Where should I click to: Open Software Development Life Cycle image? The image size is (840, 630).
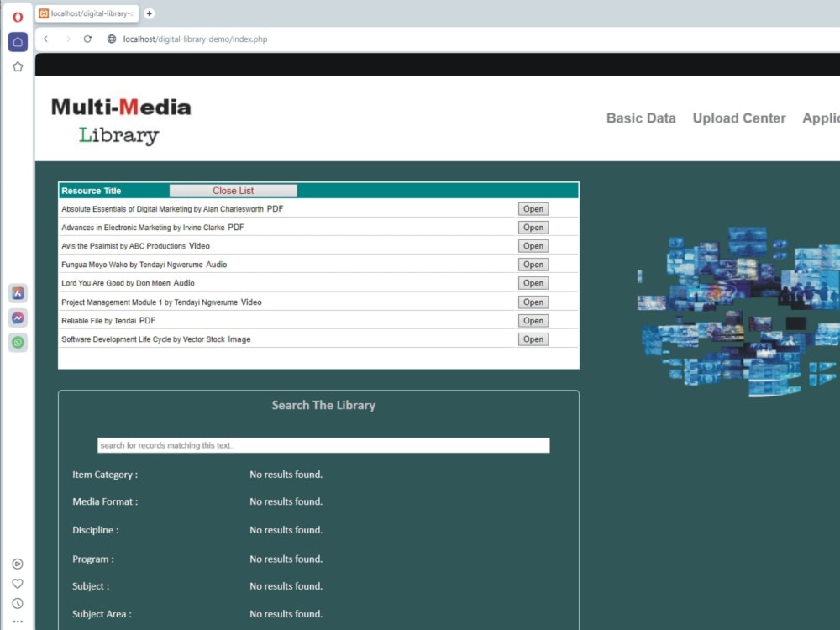click(533, 339)
